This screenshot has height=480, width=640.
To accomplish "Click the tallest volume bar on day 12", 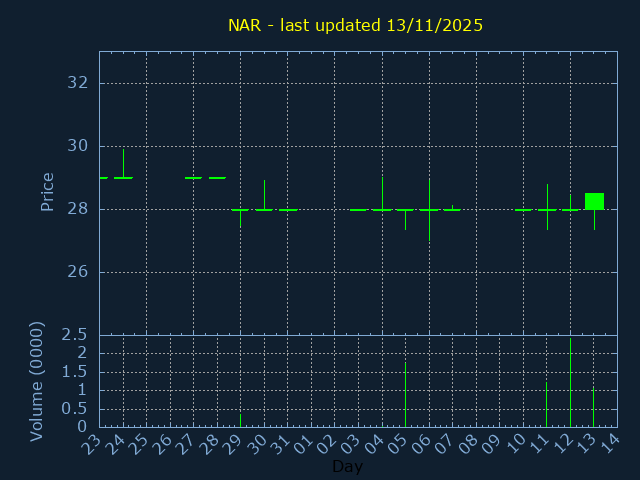I will point(570,385).
